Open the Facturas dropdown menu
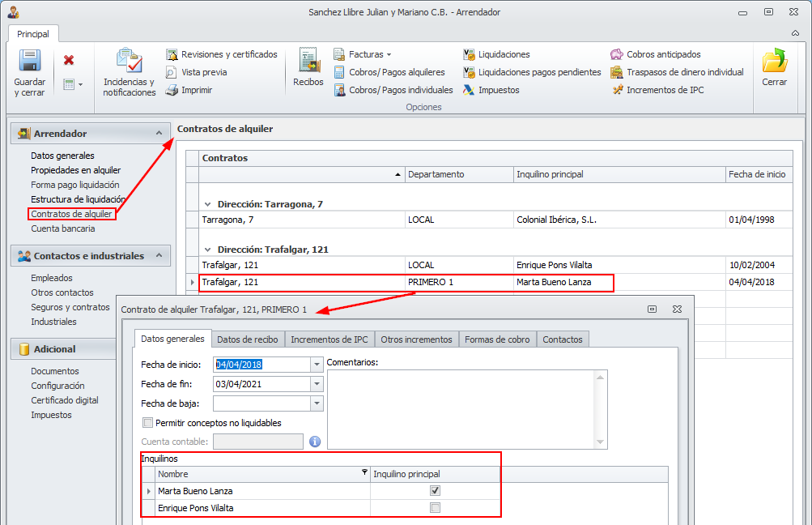This screenshot has height=525, width=812. (x=363, y=54)
